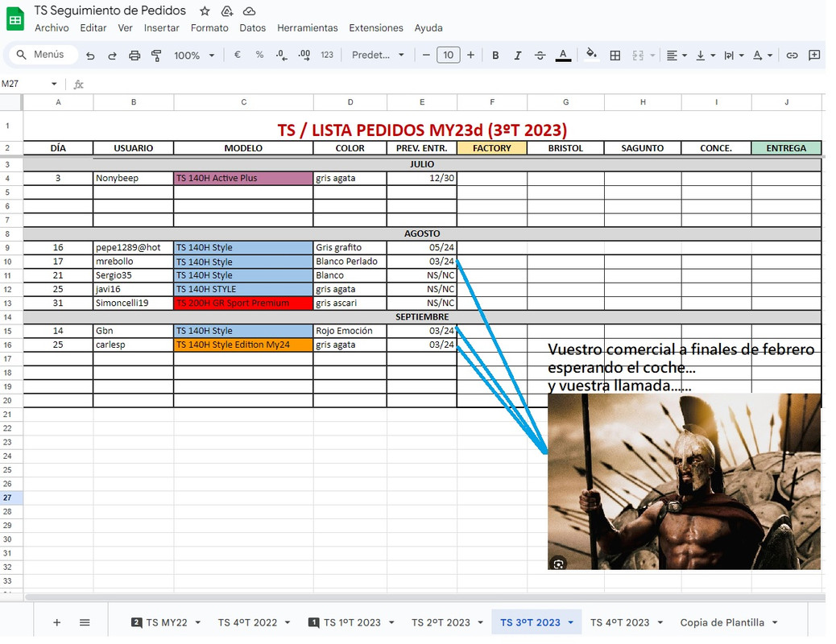The height and width of the screenshot is (644, 836).
Task: Decrease decimal places icon
Action: [282, 55]
